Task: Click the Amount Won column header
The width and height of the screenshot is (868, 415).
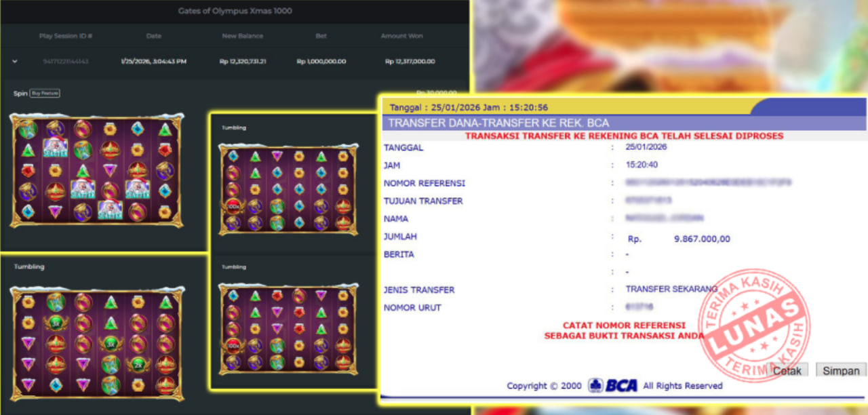Action: pos(402,36)
